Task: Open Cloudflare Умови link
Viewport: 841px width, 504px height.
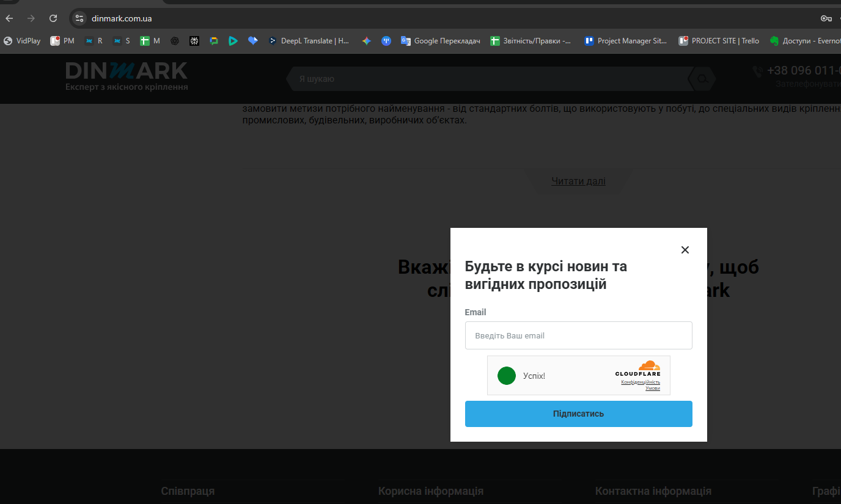Action: [x=653, y=388]
